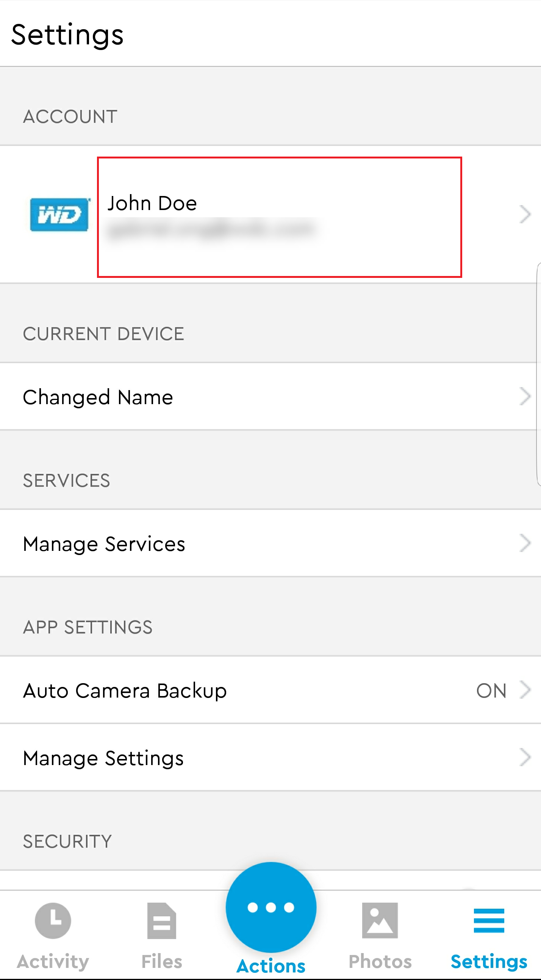Image resolution: width=541 pixels, height=980 pixels.
Task: Open the Photos picture icon
Action: point(380,920)
